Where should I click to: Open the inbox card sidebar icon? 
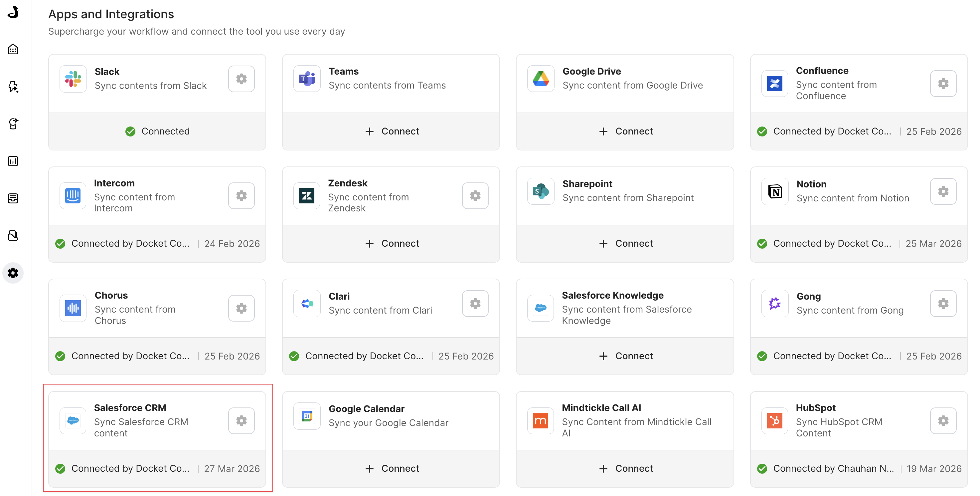click(x=13, y=198)
